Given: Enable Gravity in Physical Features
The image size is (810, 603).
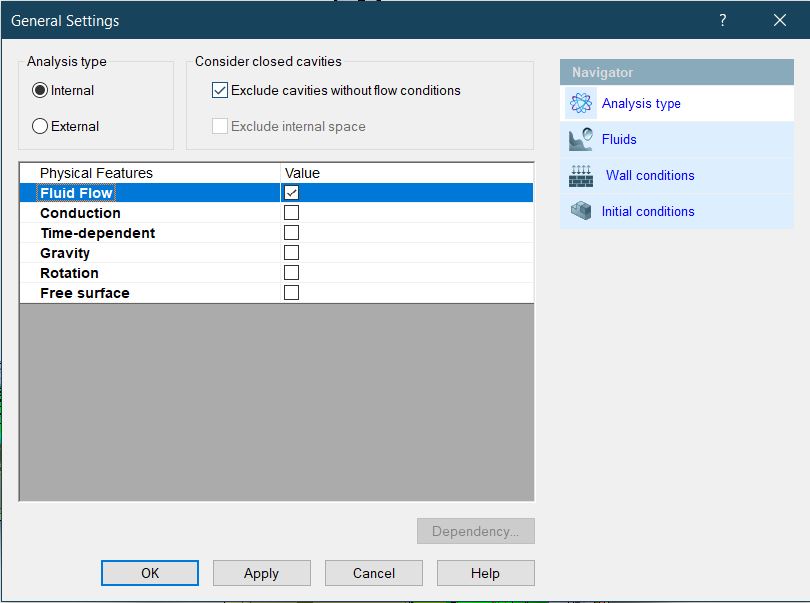Looking at the screenshot, I should click(291, 253).
